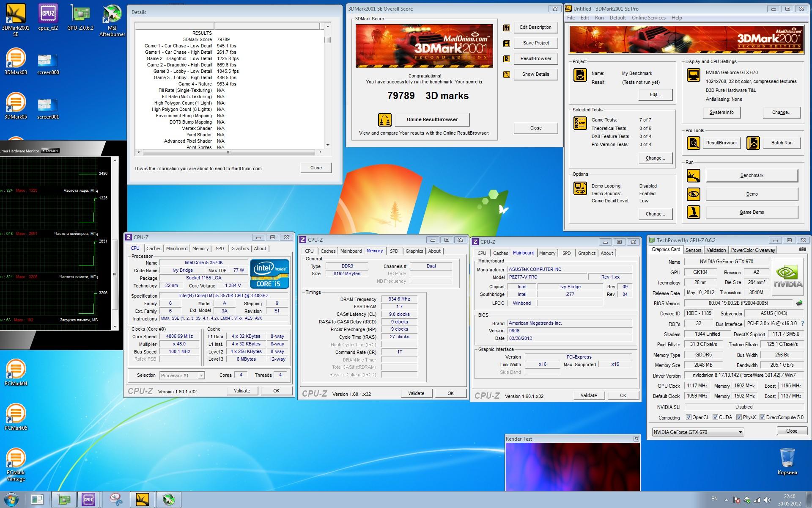Open the PCMark04 desktop shortcut
Image resolution: width=812 pixels, height=508 pixels.
pos(16,373)
